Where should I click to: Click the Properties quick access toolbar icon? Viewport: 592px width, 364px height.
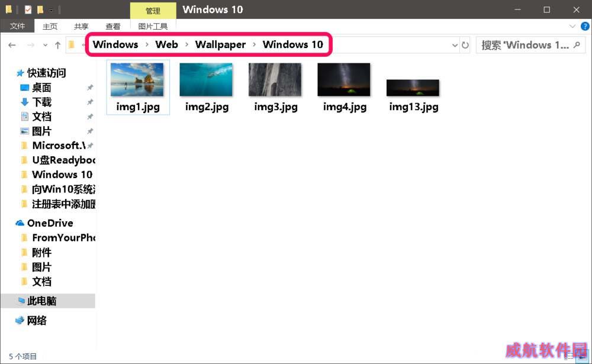(28, 9)
